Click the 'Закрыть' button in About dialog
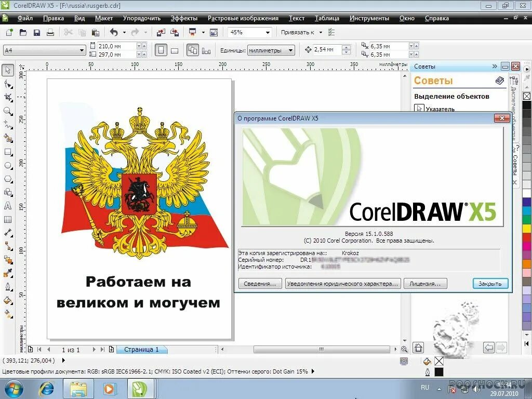The width and height of the screenshot is (532, 399). 490,284
